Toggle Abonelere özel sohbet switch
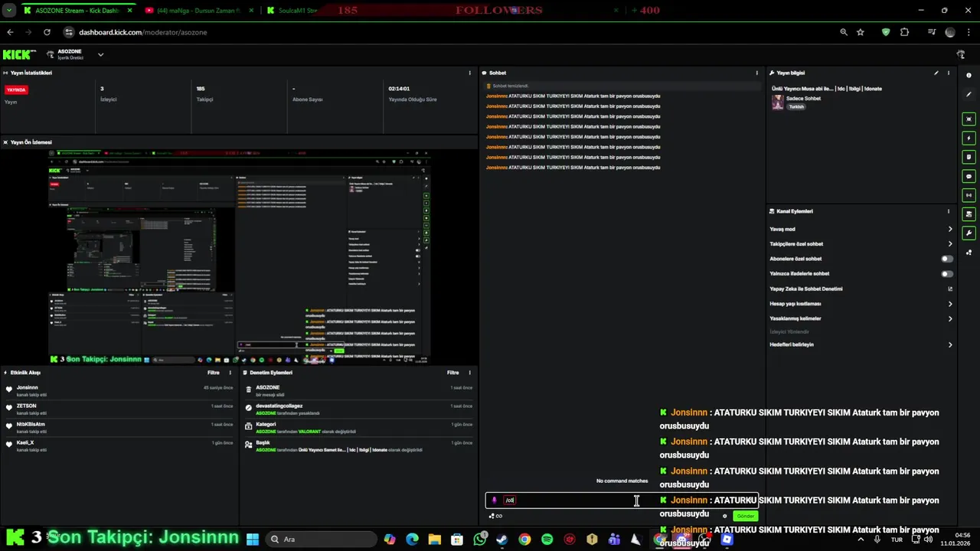 click(x=947, y=259)
